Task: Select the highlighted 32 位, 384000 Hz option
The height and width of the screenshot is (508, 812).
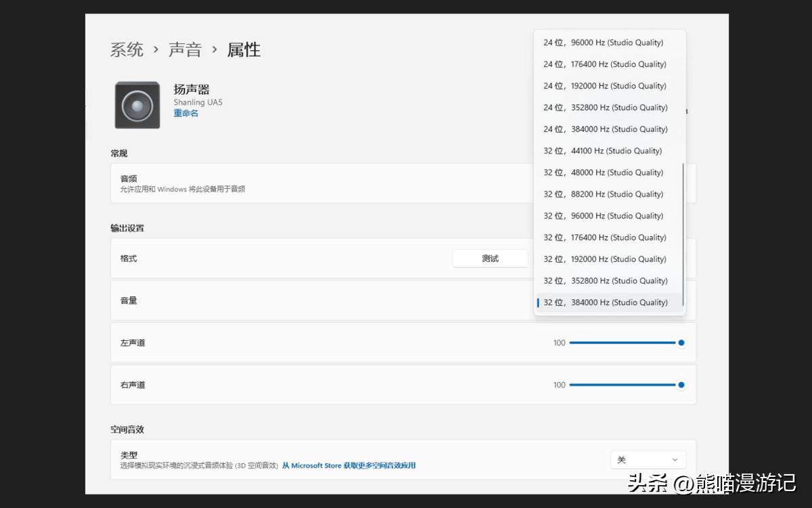Action: 605,302
